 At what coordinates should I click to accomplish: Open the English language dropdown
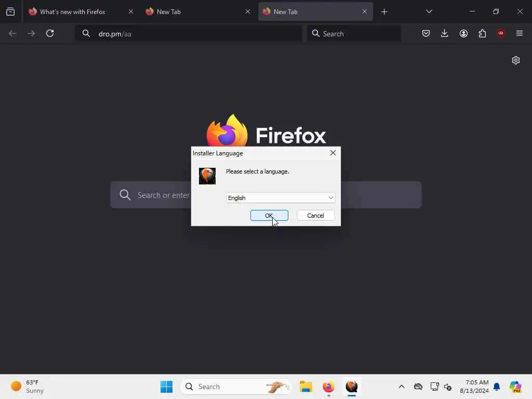[281, 198]
